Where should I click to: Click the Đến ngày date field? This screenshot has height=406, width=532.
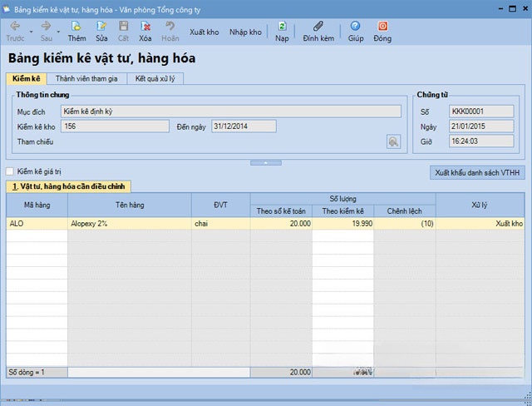[244, 126]
